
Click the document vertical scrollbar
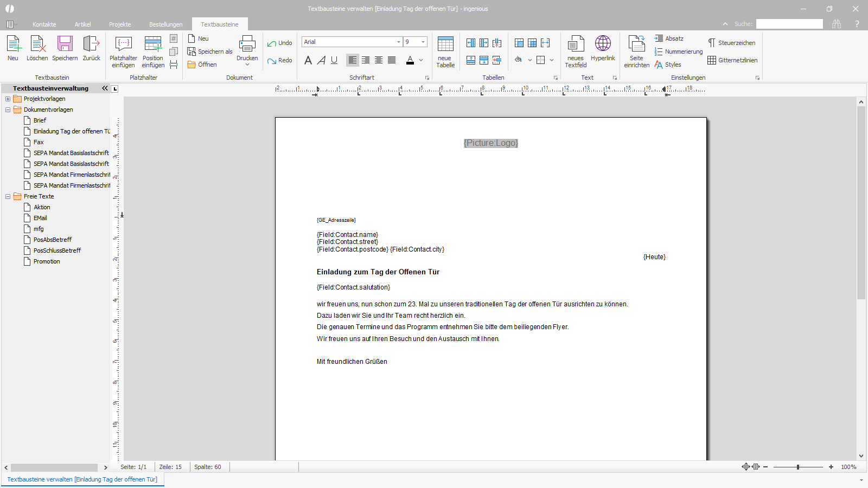tap(861, 203)
